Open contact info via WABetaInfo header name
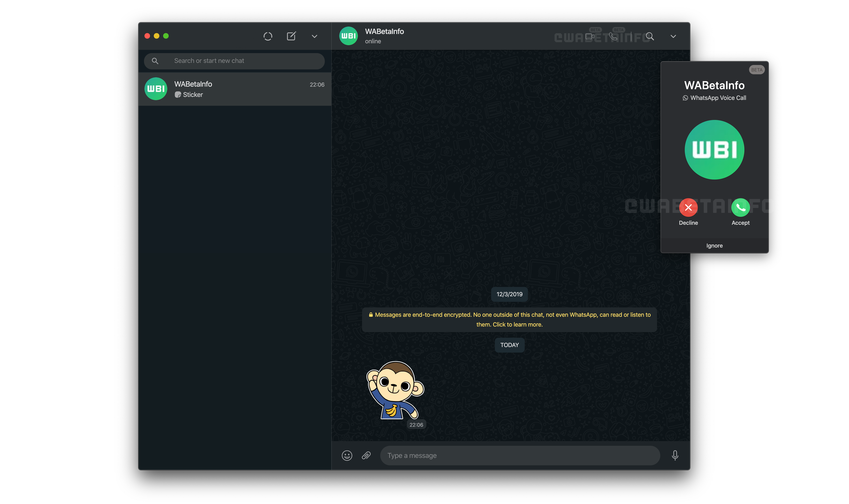The width and height of the screenshot is (849, 504). coord(384,31)
